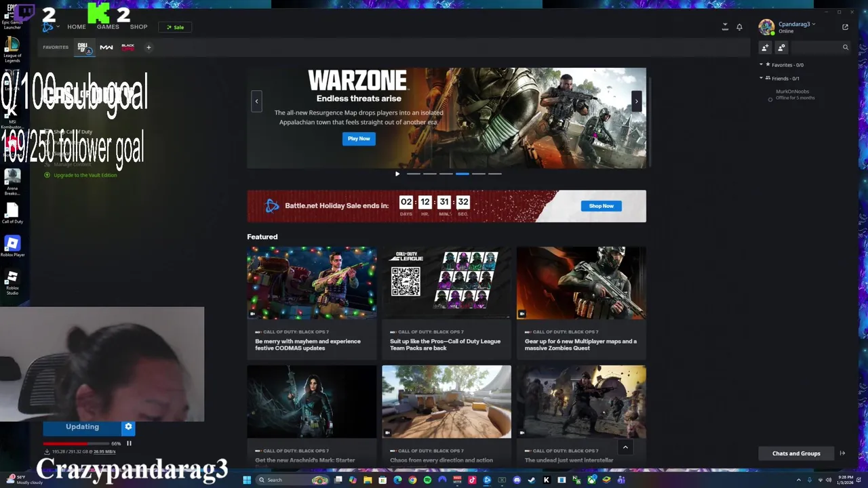Go to the HOME tab
868x488 pixels.
[x=77, y=27]
